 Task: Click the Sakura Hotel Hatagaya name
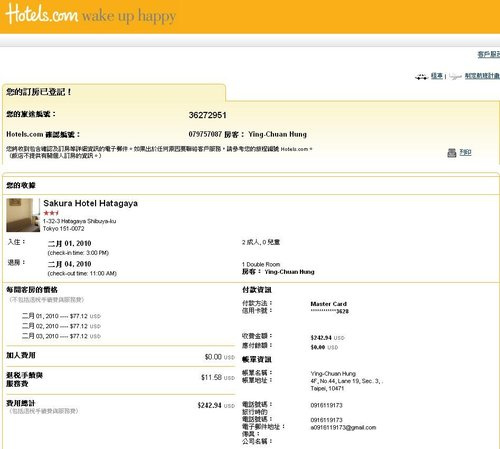pos(90,203)
